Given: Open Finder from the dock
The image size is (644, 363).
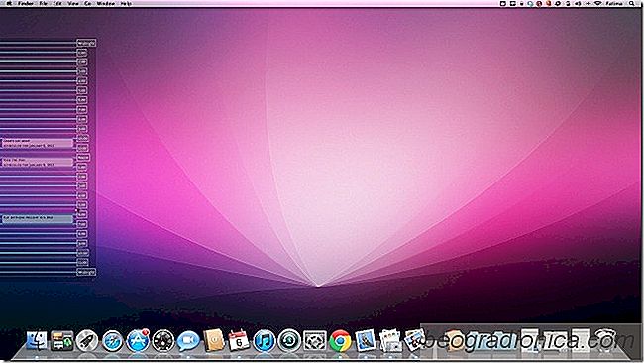Looking at the screenshot, I should pos(37,340).
